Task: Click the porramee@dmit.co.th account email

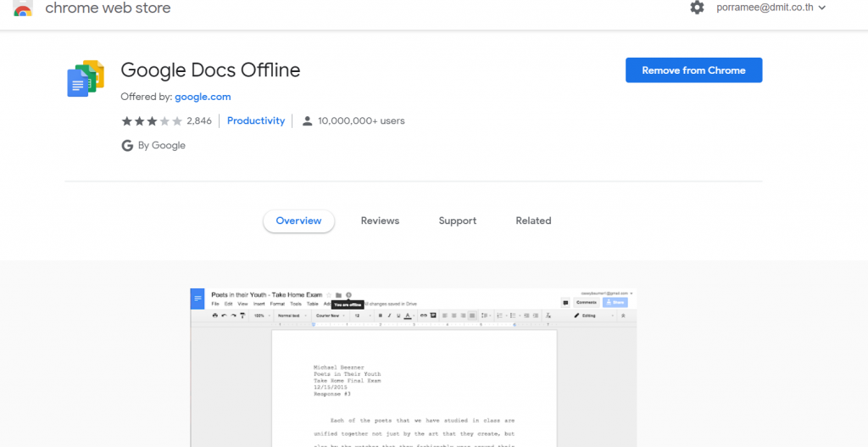Action: coord(765,8)
